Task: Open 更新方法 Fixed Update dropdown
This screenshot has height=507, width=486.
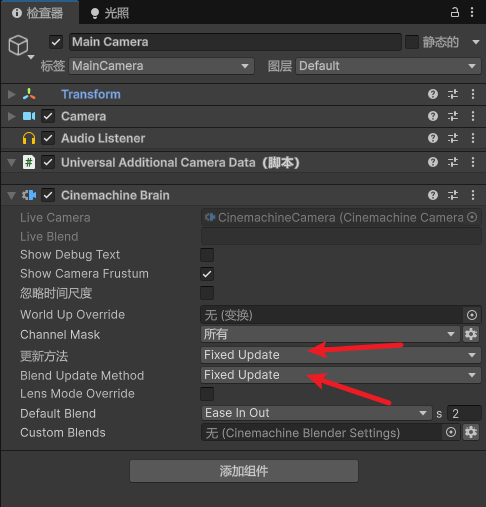Action: 341,355
